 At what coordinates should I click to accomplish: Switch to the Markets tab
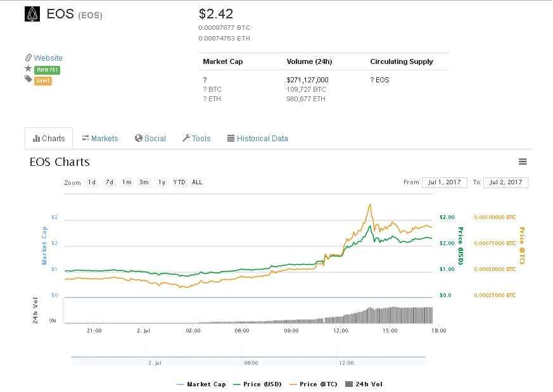100,139
